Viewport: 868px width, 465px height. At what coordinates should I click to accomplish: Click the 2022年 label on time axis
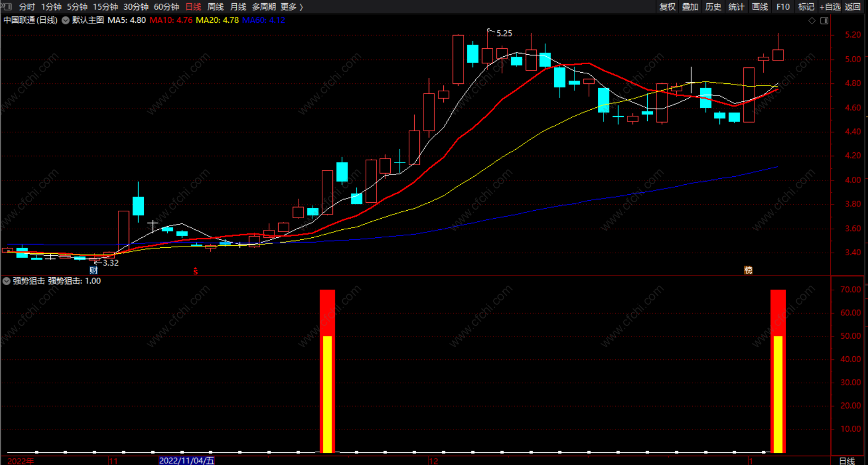pyautogui.click(x=21, y=461)
